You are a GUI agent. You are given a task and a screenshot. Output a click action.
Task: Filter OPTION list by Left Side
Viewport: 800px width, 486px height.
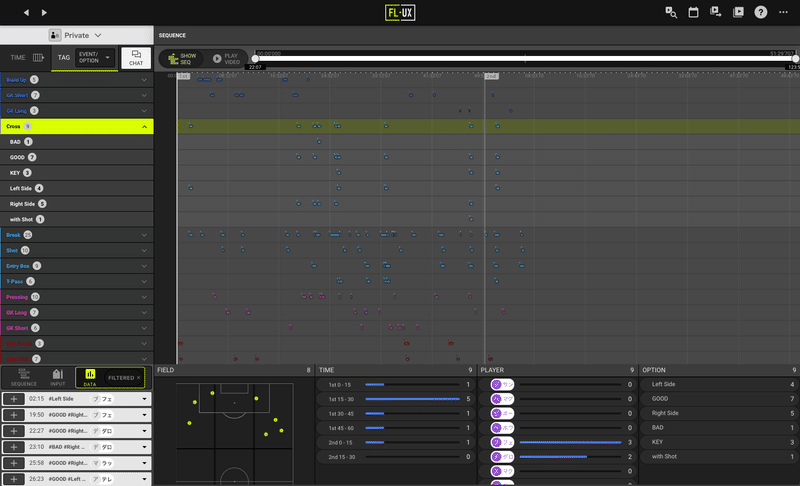pos(719,384)
